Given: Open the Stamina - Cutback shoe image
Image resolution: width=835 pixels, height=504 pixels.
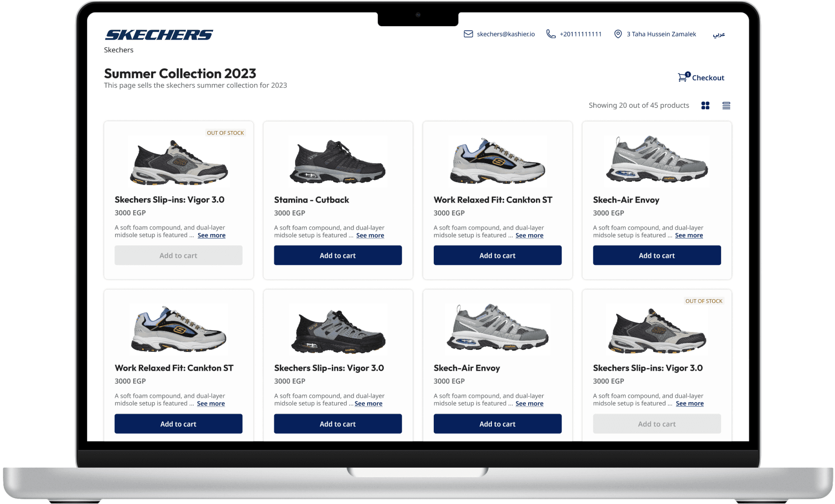Looking at the screenshot, I should coord(337,161).
